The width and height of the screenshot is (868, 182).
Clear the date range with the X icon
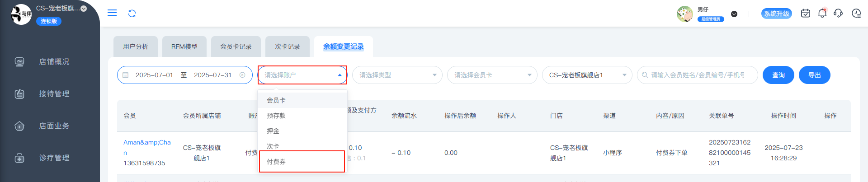click(242, 75)
